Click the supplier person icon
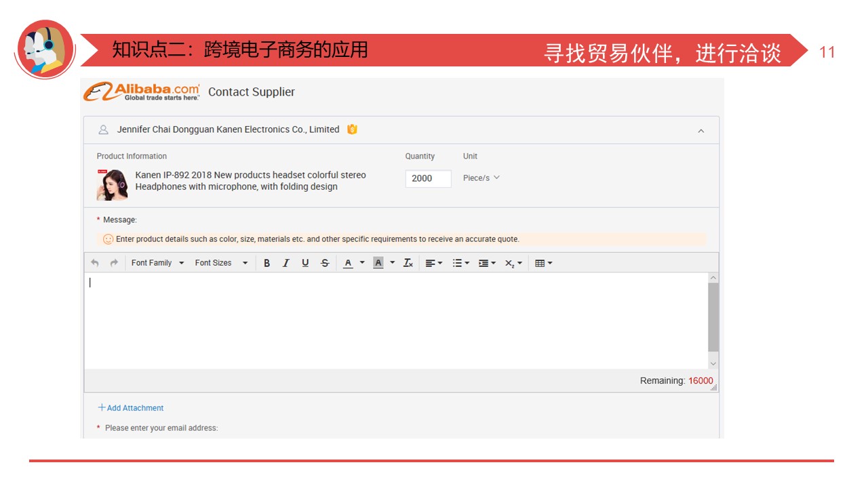 (x=103, y=129)
